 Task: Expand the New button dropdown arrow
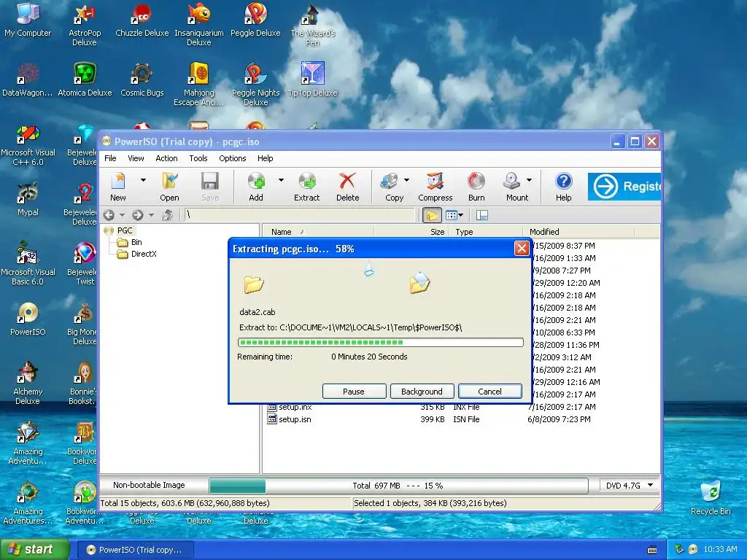(143, 180)
